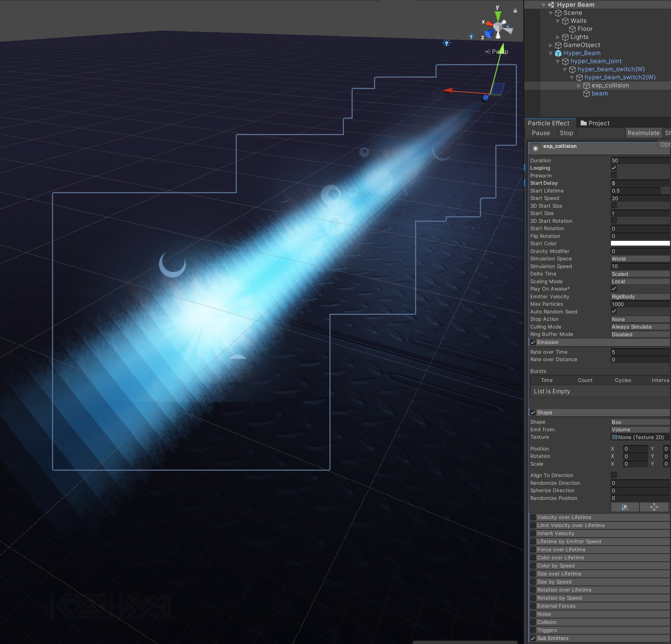This screenshot has width=671, height=644.
Task: Collapse the Hyper_Beam prefab node
Action: [550, 53]
